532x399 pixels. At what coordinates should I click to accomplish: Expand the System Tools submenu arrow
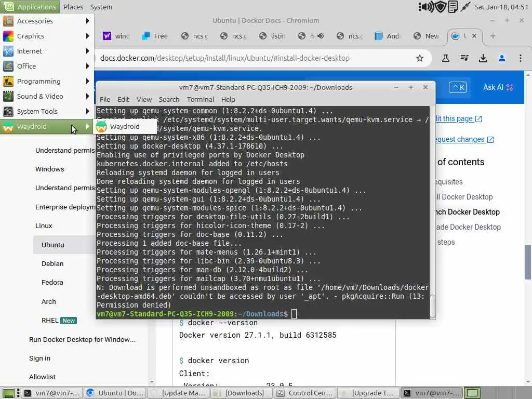click(87, 111)
